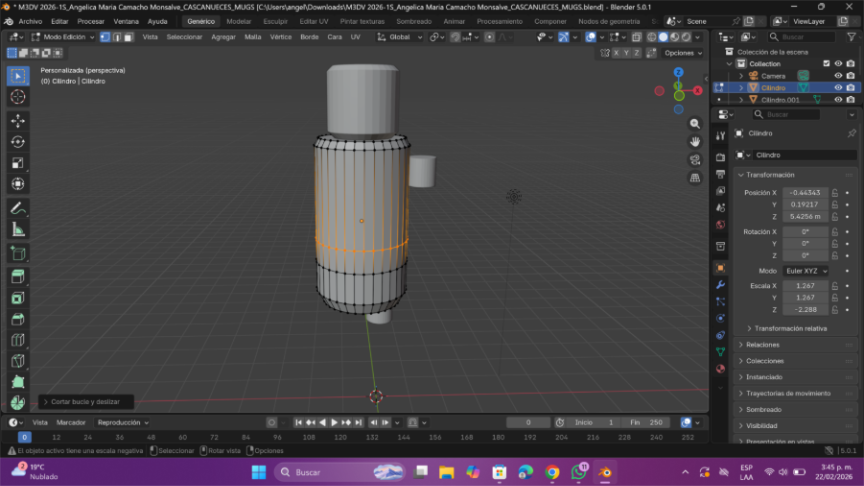This screenshot has height=486, width=864.
Task: Choose the 3D Cursor tool
Action: (x=18, y=97)
